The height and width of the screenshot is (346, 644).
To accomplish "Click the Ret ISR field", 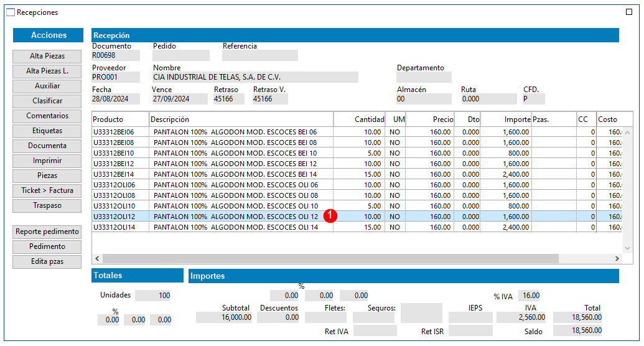I will click(470, 330).
